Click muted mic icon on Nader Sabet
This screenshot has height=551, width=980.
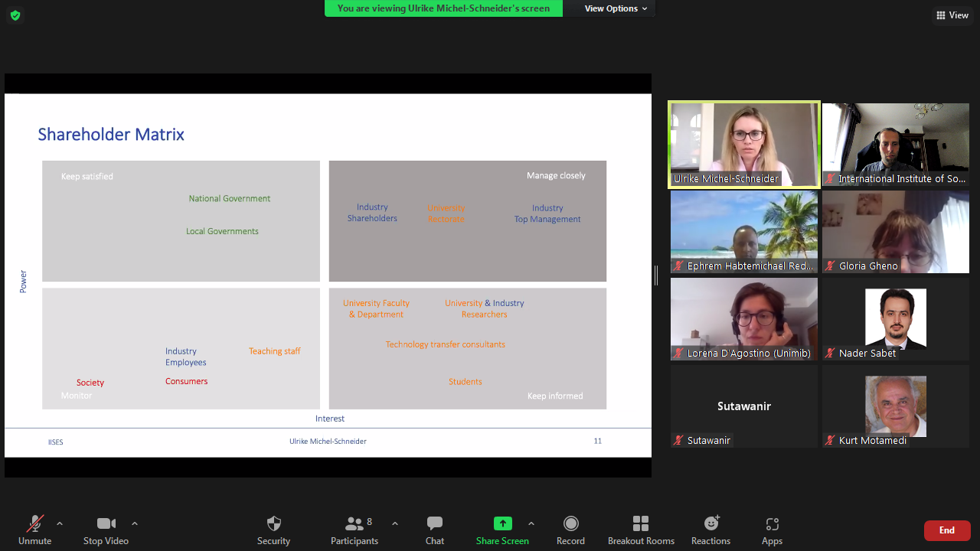[830, 354]
